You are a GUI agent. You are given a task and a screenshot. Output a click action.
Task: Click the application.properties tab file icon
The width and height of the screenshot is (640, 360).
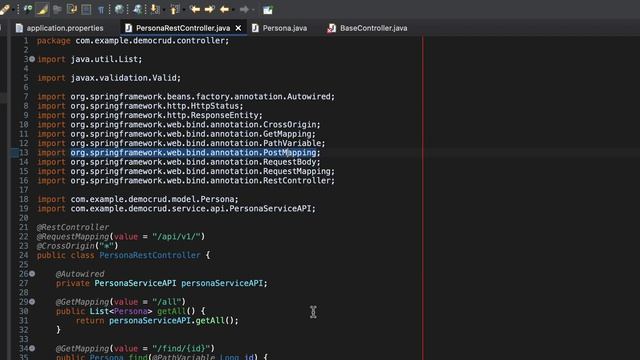tap(19, 28)
